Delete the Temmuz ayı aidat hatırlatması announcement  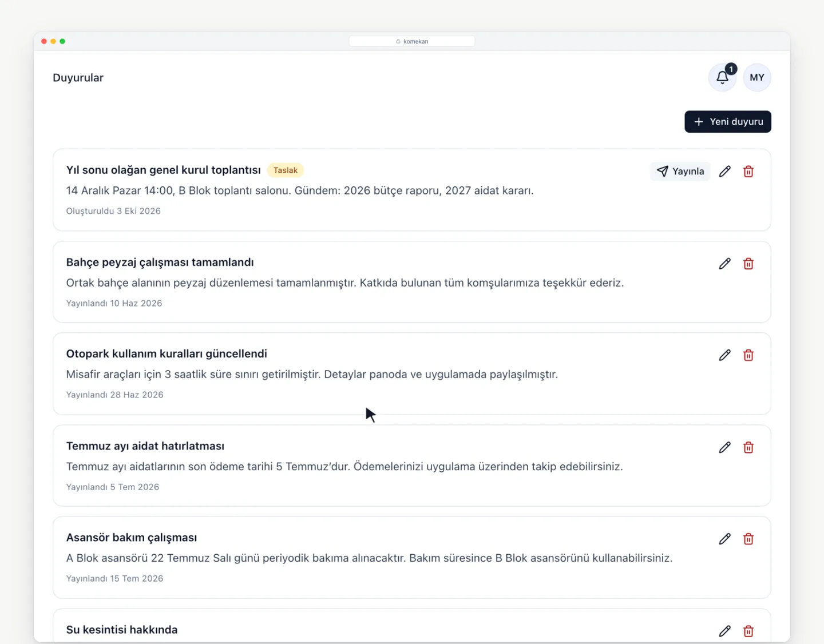[748, 447]
